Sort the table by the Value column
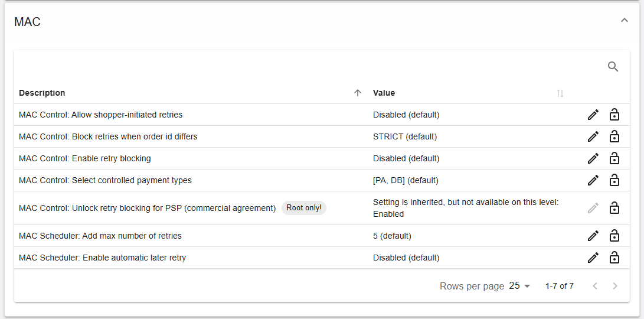Image resolution: width=644 pixels, height=319 pixels. [560, 93]
